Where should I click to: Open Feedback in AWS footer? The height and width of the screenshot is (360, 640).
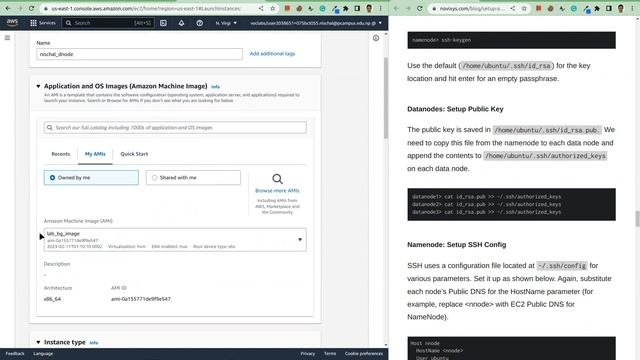coord(15,353)
